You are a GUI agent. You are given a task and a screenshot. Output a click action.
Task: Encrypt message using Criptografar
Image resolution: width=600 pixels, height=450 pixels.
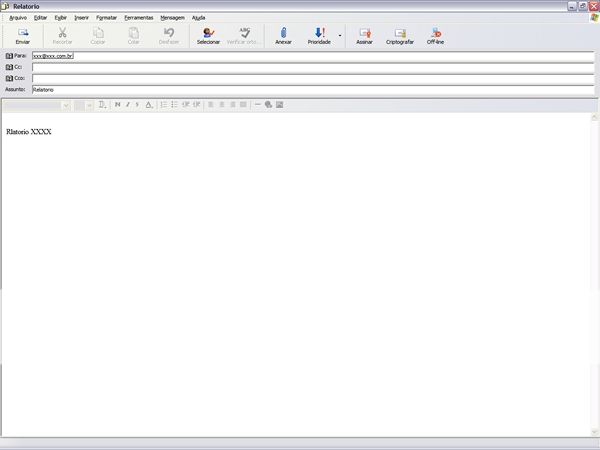(400, 36)
